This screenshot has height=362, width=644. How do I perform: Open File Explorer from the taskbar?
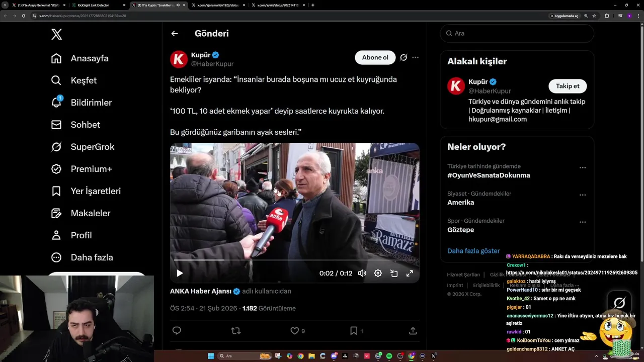point(311,356)
